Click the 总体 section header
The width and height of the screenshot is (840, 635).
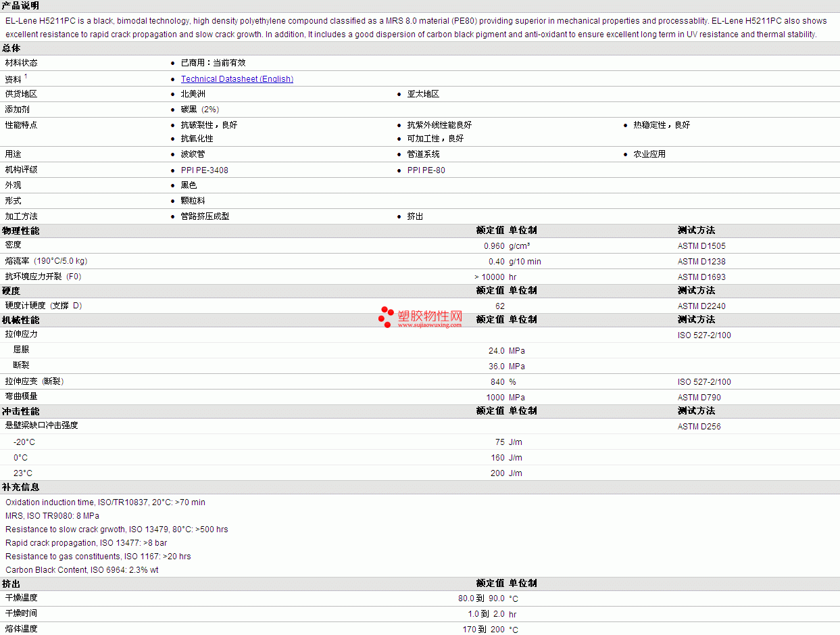(x=11, y=48)
